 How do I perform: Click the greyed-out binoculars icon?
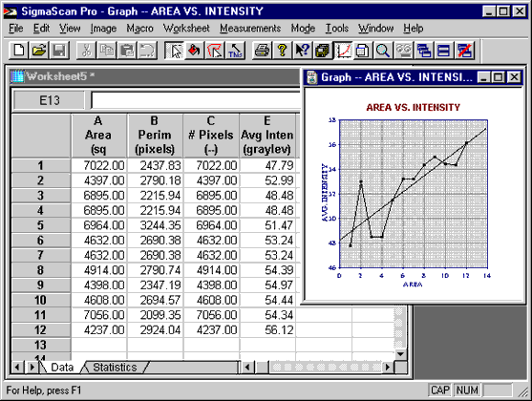tap(403, 51)
